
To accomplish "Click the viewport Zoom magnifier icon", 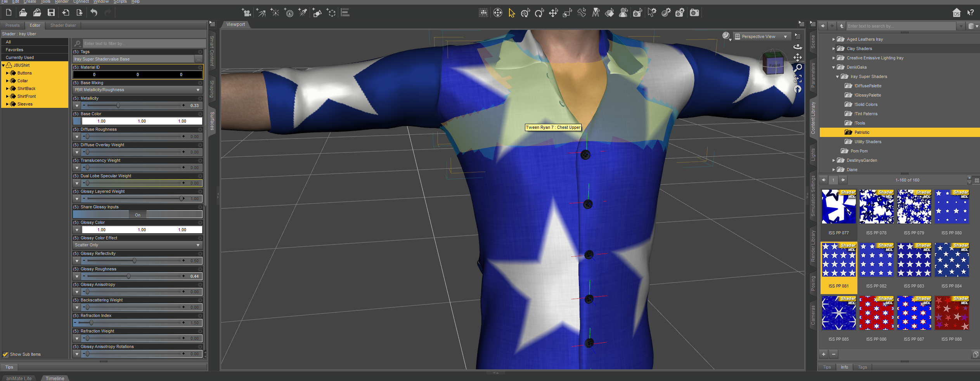I will tap(798, 68).
